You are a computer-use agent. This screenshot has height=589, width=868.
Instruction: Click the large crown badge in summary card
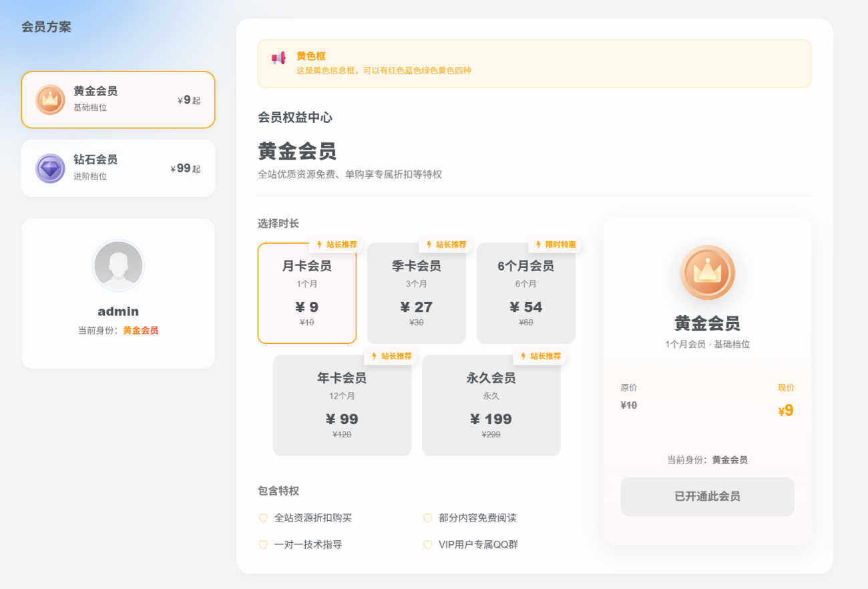[x=707, y=272]
